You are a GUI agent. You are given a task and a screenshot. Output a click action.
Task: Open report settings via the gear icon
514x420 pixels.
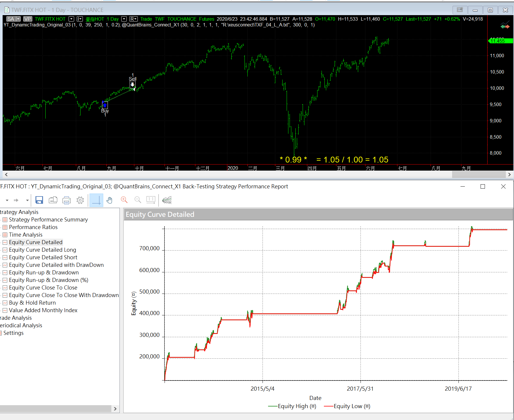click(x=80, y=200)
